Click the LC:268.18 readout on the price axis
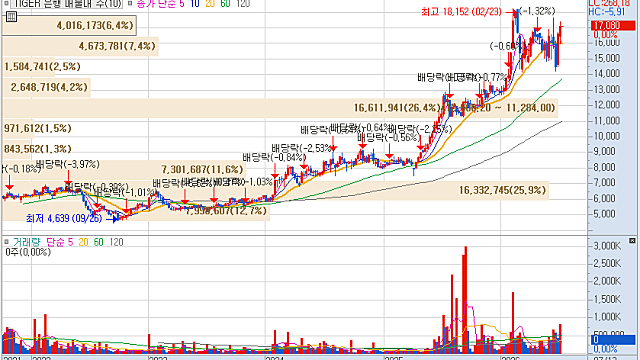This screenshot has height=360, width=640. (x=610, y=3)
